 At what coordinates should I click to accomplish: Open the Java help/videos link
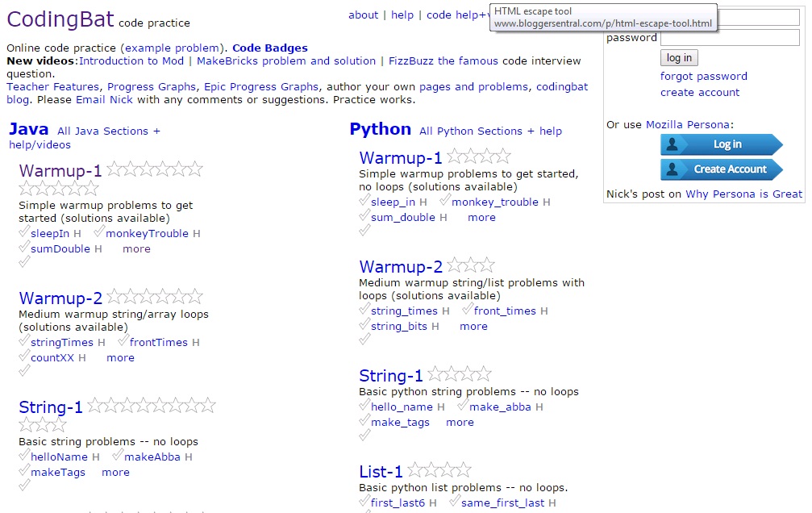point(40,144)
